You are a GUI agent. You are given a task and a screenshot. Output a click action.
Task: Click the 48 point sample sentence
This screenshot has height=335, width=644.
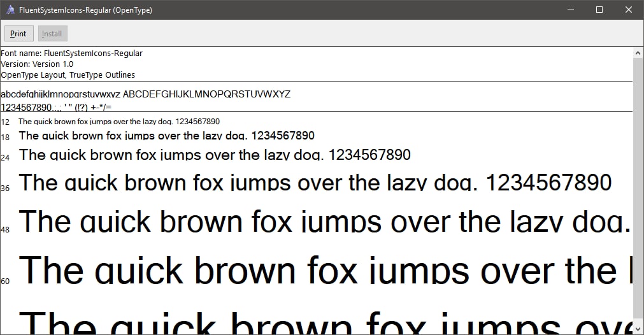click(326, 221)
